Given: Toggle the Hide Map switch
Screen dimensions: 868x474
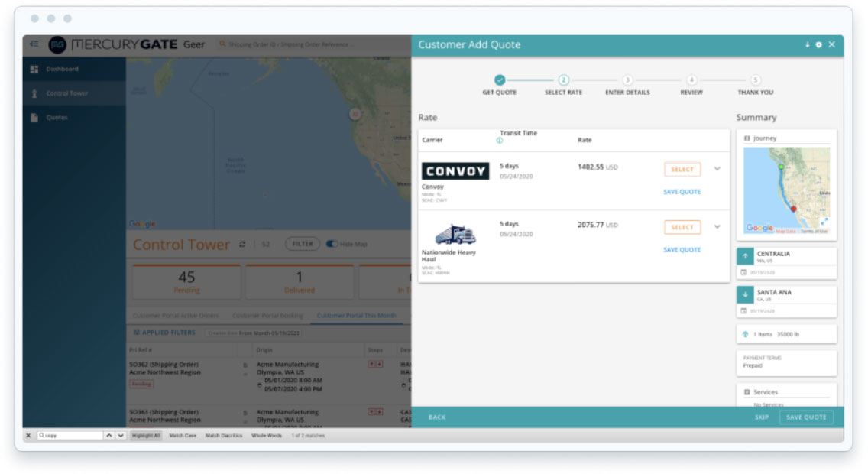Looking at the screenshot, I should click(x=332, y=244).
